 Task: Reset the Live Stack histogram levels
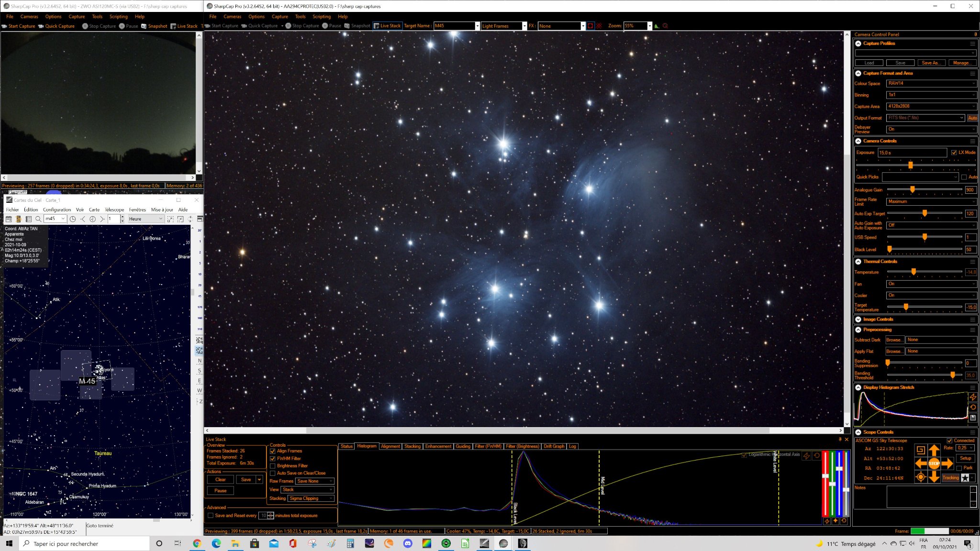click(x=817, y=456)
